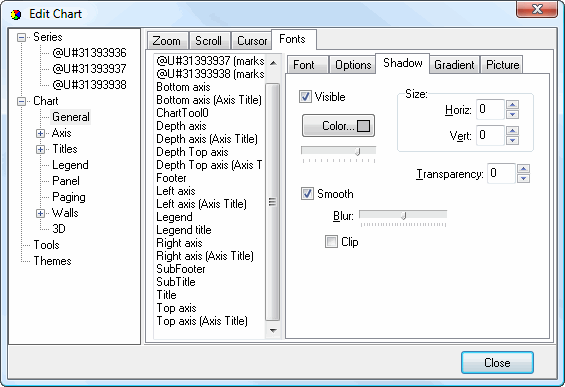
Task: Expand the Walls tree node
Action: tap(40, 213)
